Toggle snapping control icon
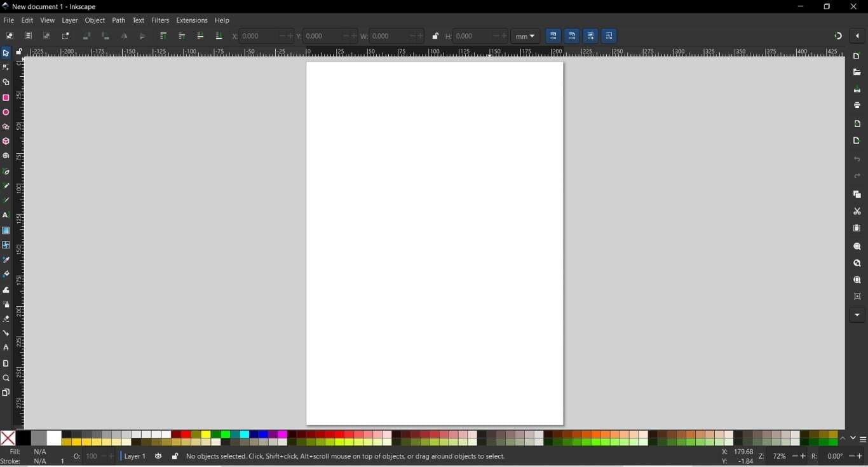Viewport: 868px width, 467px height. [837, 36]
